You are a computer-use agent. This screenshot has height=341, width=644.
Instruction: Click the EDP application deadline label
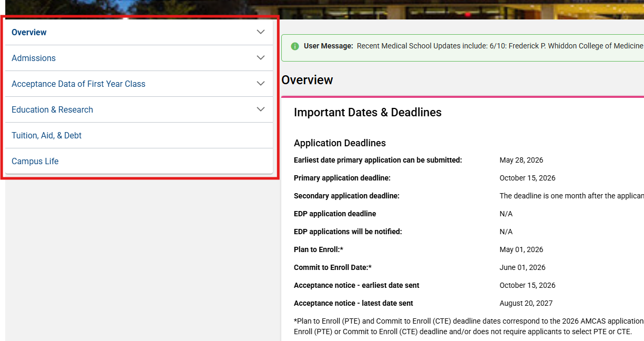coord(335,214)
